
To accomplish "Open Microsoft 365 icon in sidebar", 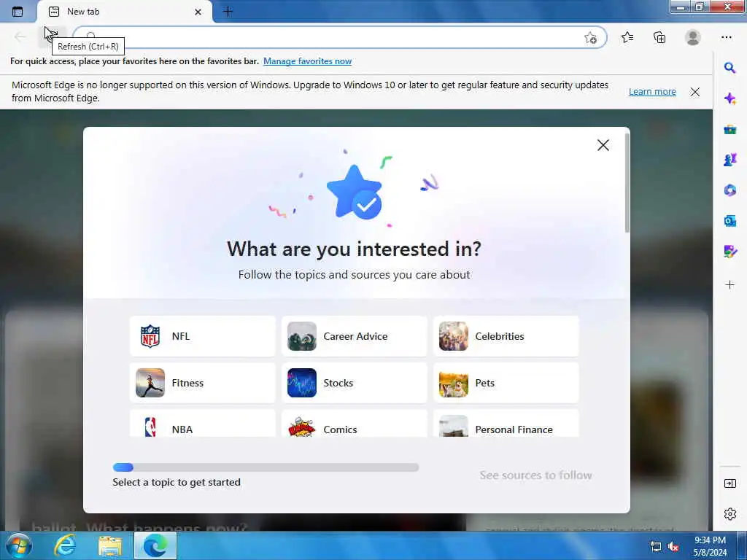I will tap(729, 190).
